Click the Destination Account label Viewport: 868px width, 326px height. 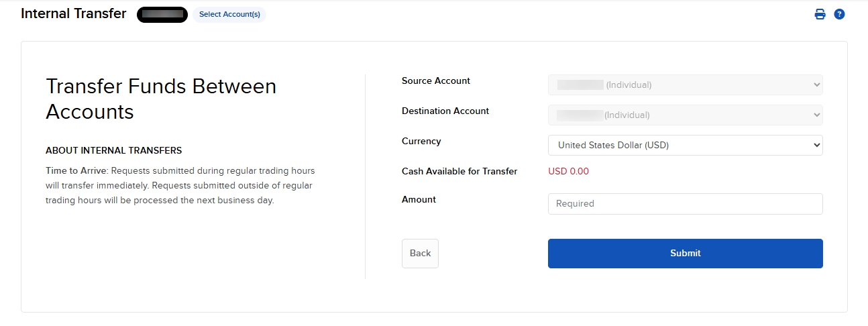click(x=445, y=111)
